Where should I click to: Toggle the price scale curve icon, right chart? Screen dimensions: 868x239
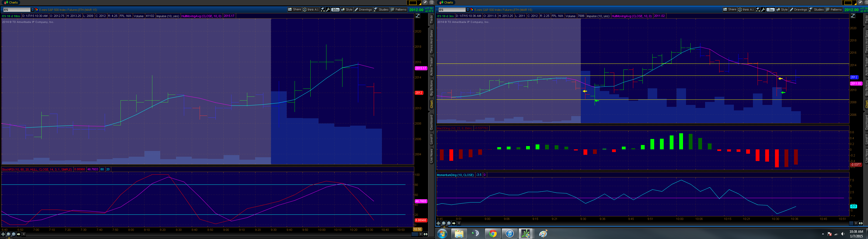853,16
